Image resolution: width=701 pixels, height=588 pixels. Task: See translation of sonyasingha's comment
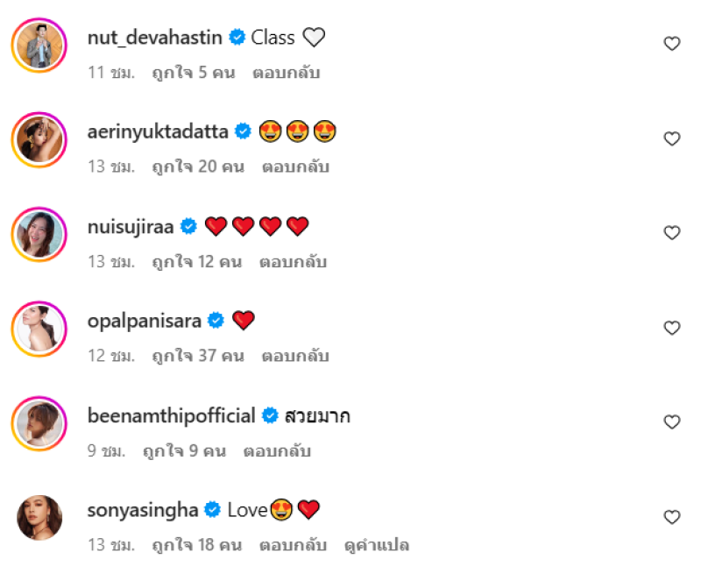point(378,546)
